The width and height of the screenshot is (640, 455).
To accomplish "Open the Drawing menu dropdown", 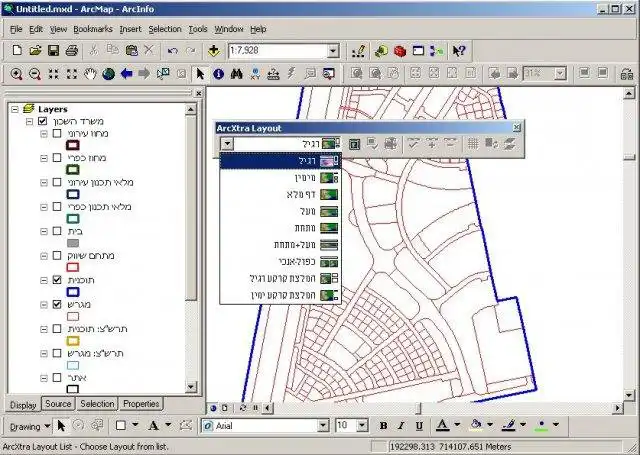I will pyautogui.click(x=29, y=426).
